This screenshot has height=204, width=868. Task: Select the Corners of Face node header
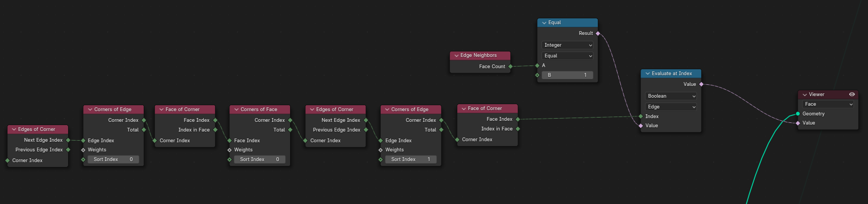coord(259,110)
